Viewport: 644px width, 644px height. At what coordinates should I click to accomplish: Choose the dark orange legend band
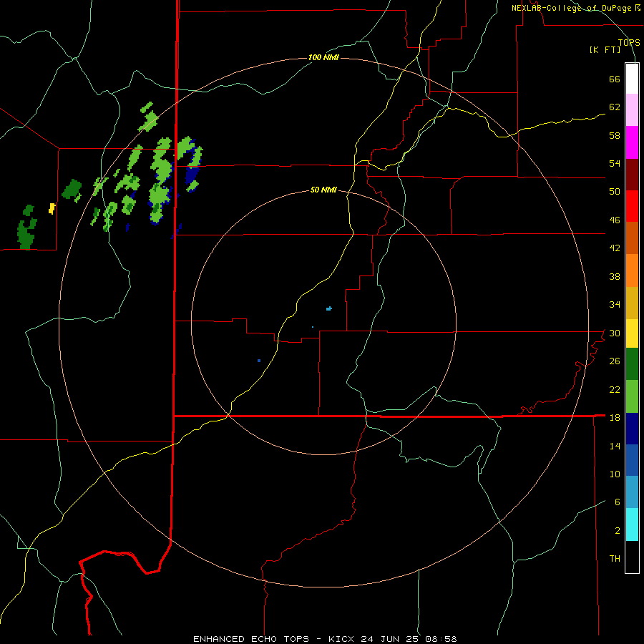click(632, 238)
